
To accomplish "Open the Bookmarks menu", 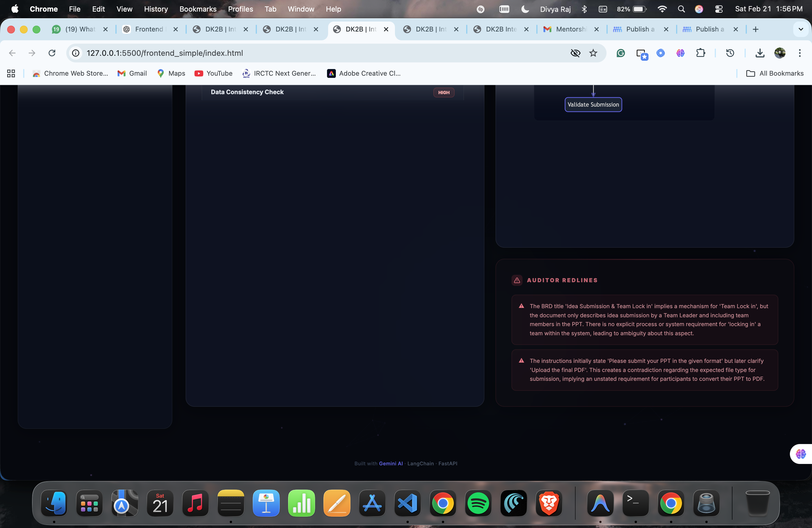I will pos(198,9).
